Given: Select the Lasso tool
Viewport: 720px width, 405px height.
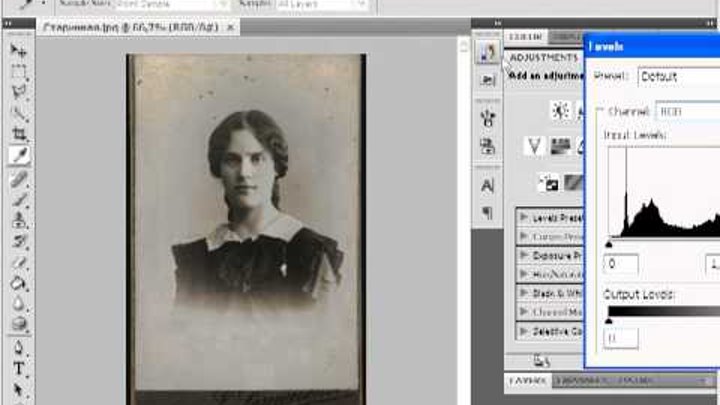Looking at the screenshot, I should click(x=18, y=92).
